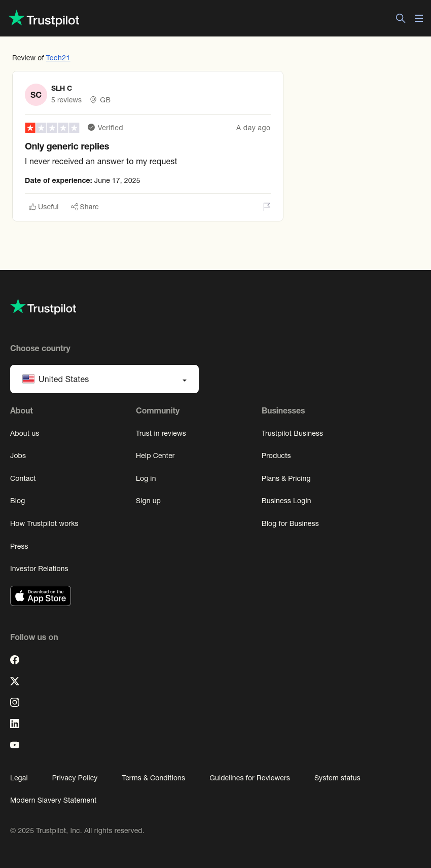
Task: Open Plans & Pricing link
Action: pos(286,478)
